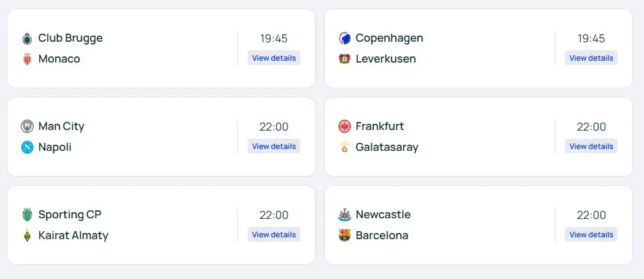The height and width of the screenshot is (279, 644).
Task: Show details for Sporting CP match
Action: [x=274, y=235]
